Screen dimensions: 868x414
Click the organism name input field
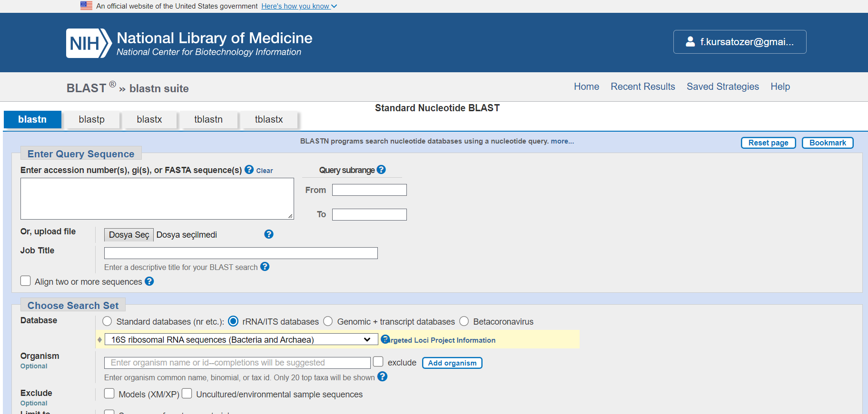pyautogui.click(x=237, y=363)
